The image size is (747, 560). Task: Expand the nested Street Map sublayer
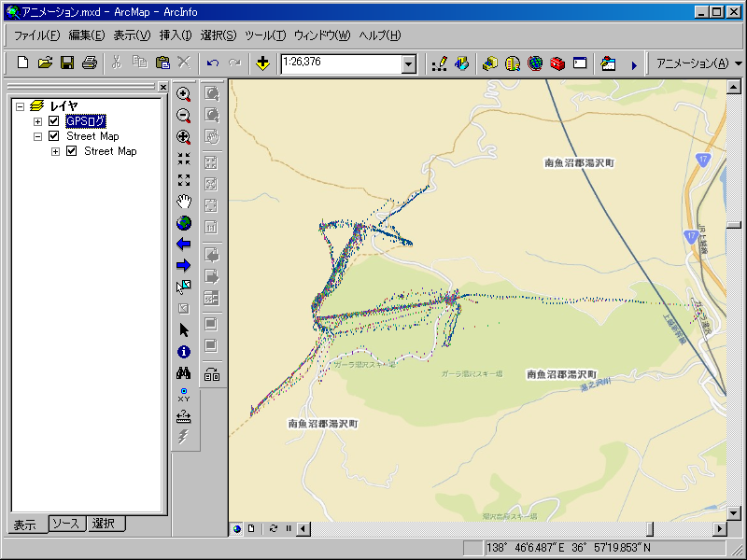(x=56, y=151)
